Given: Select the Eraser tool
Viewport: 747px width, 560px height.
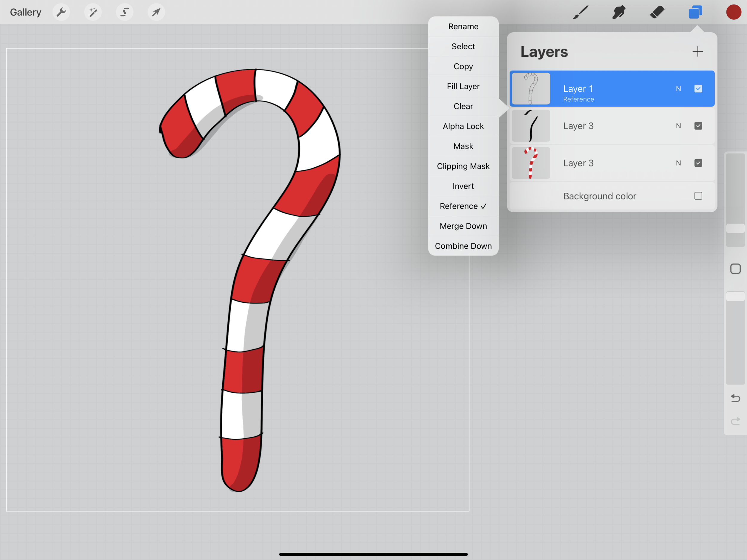Looking at the screenshot, I should (657, 13).
